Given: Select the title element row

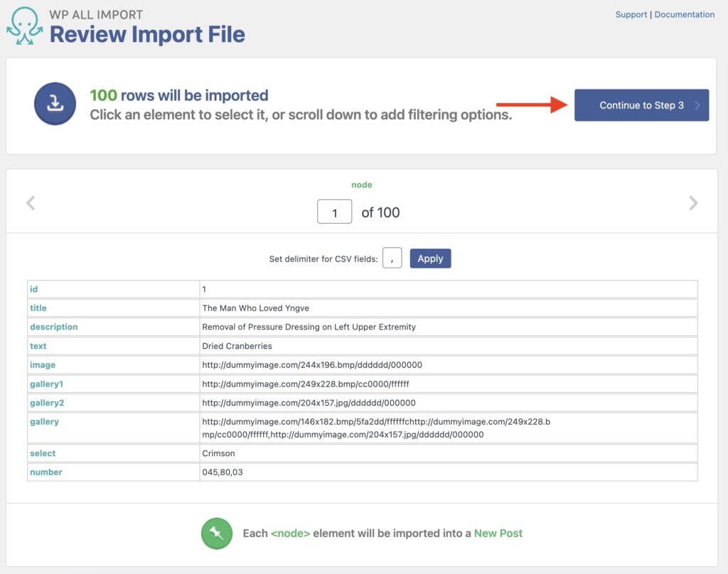Looking at the screenshot, I should [37, 308].
